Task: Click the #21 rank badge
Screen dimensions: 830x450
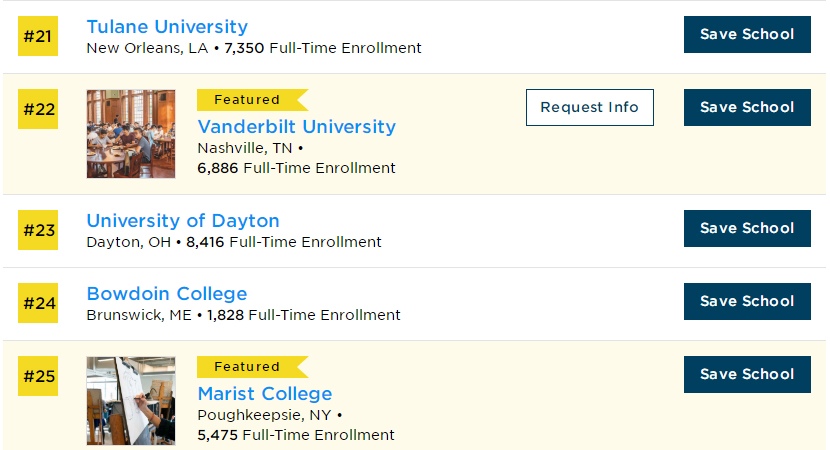Action: [x=39, y=37]
